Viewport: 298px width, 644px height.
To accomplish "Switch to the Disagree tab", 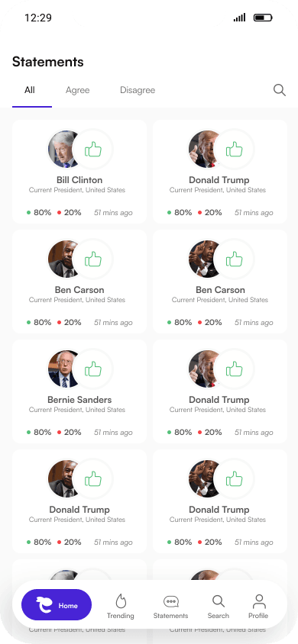I will pos(138,90).
